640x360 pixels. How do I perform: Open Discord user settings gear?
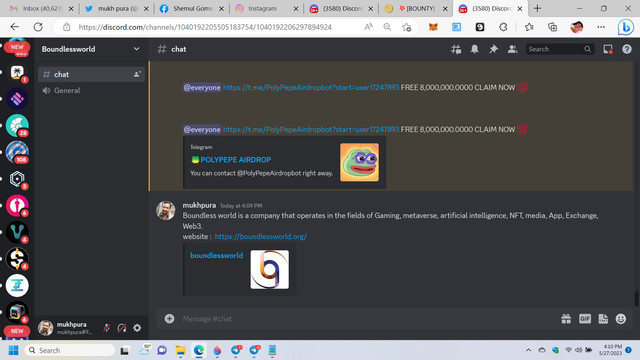click(x=137, y=328)
